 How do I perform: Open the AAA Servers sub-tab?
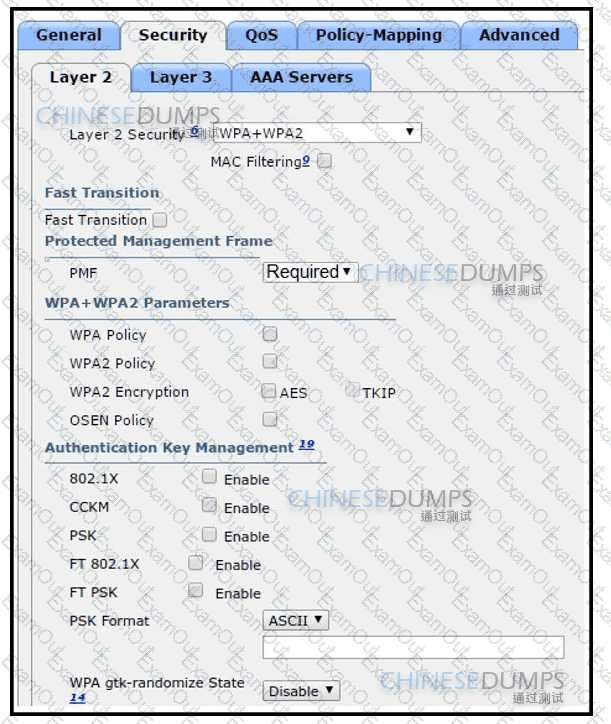click(x=301, y=77)
